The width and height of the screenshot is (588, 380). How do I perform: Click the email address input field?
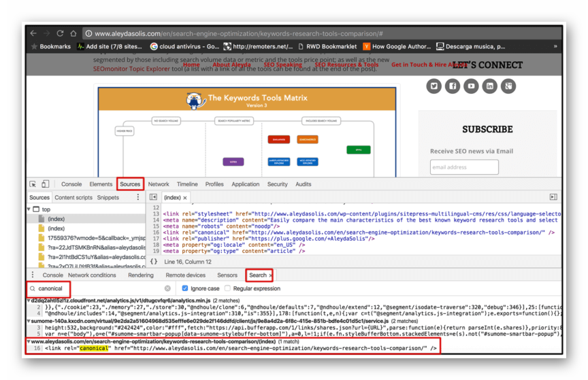click(464, 167)
